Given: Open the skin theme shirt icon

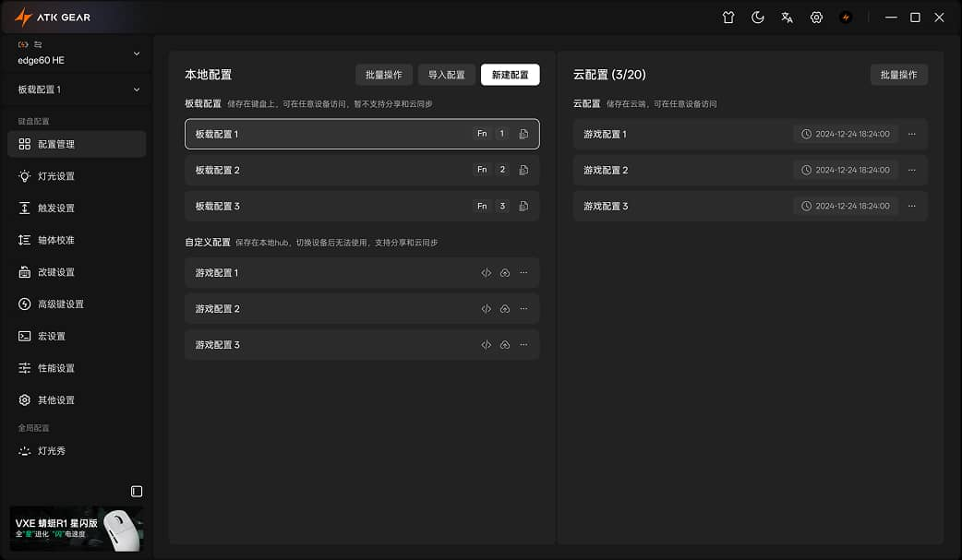Looking at the screenshot, I should [728, 18].
